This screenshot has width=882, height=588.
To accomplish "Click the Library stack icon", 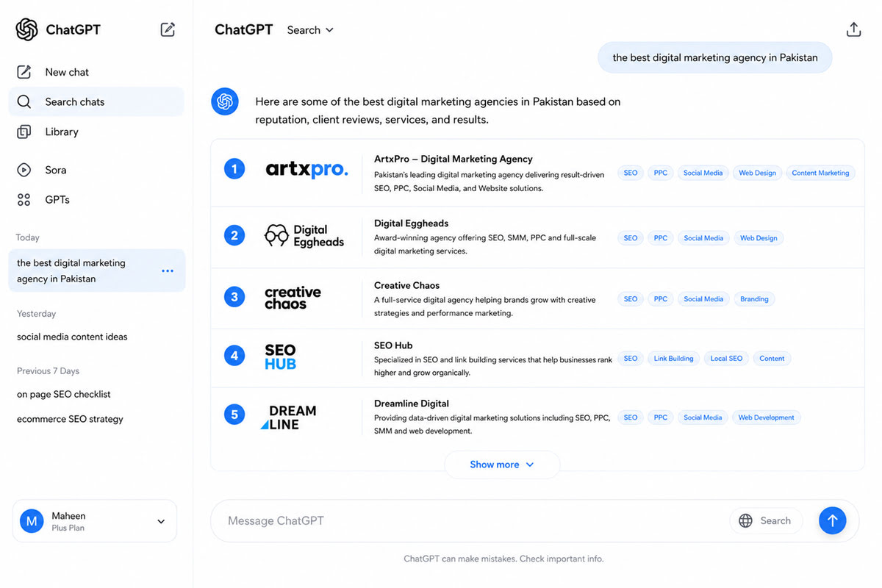I will 24,132.
